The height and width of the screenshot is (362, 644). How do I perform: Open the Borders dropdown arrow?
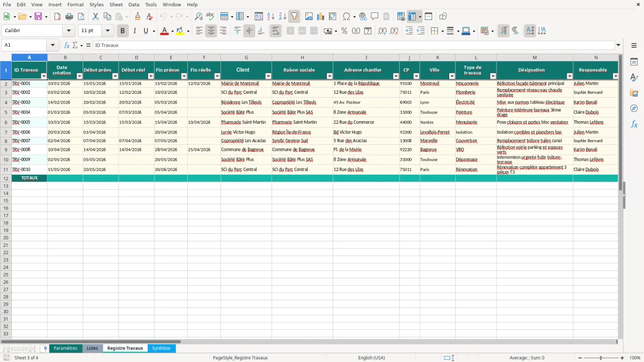click(444, 31)
